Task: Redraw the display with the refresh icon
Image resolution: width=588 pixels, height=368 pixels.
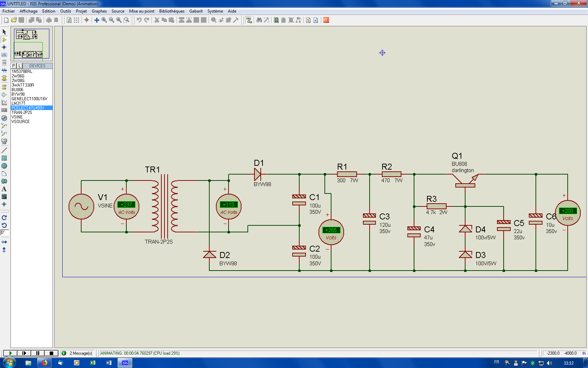Action: click(x=69, y=20)
